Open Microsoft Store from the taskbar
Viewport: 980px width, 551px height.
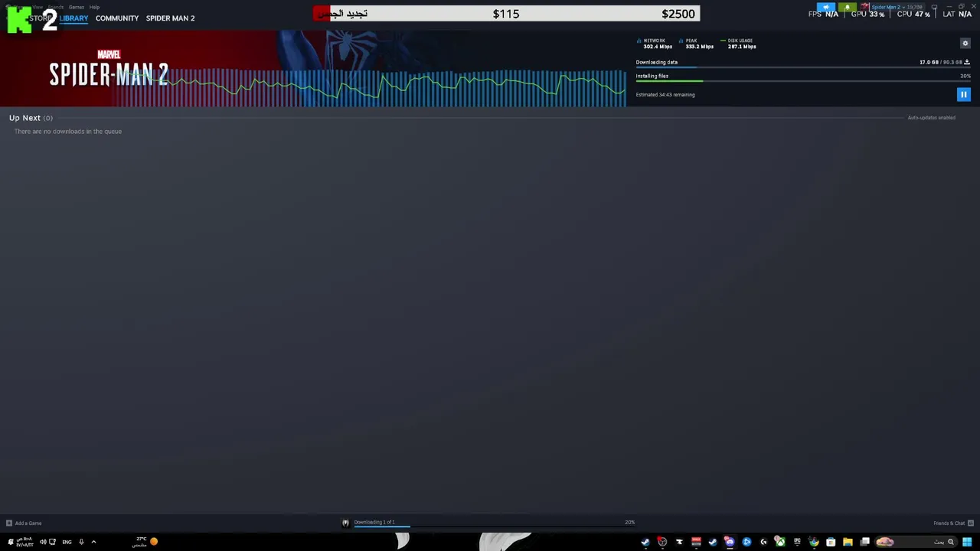click(831, 542)
